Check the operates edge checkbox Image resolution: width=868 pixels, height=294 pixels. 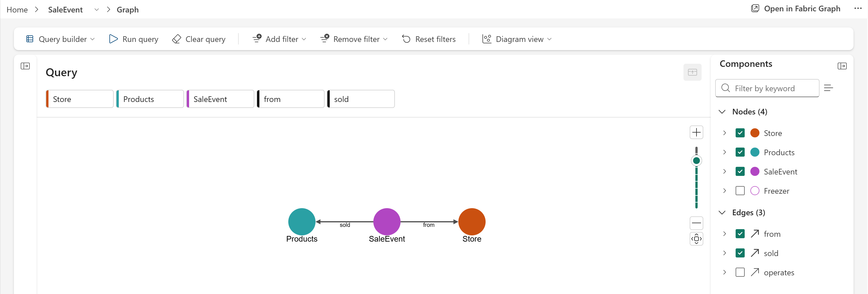(x=740, y=272)
